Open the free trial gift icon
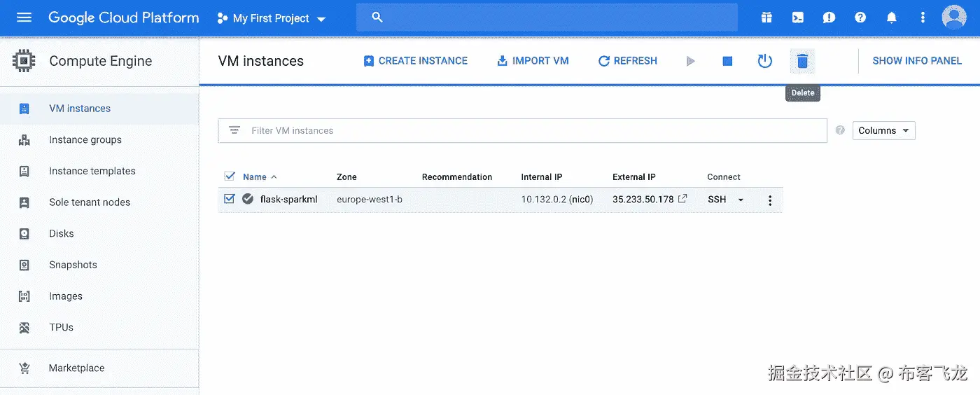980x395 pixels. point(767,18)
